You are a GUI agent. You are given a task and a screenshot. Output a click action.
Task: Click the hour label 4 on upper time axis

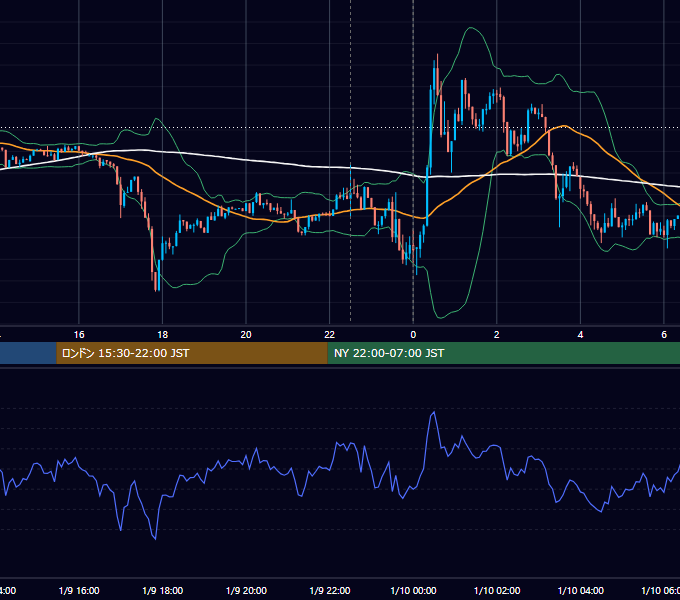tap(580, 335)
